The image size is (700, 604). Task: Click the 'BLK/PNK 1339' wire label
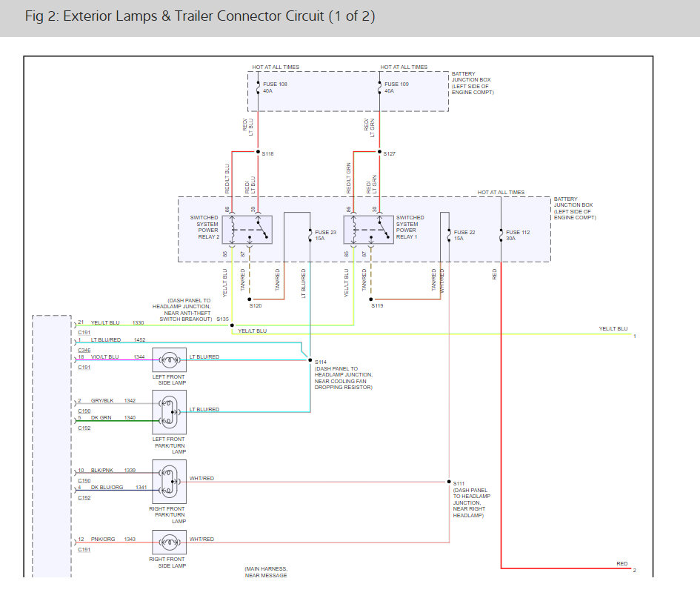[x=113, y=471]
